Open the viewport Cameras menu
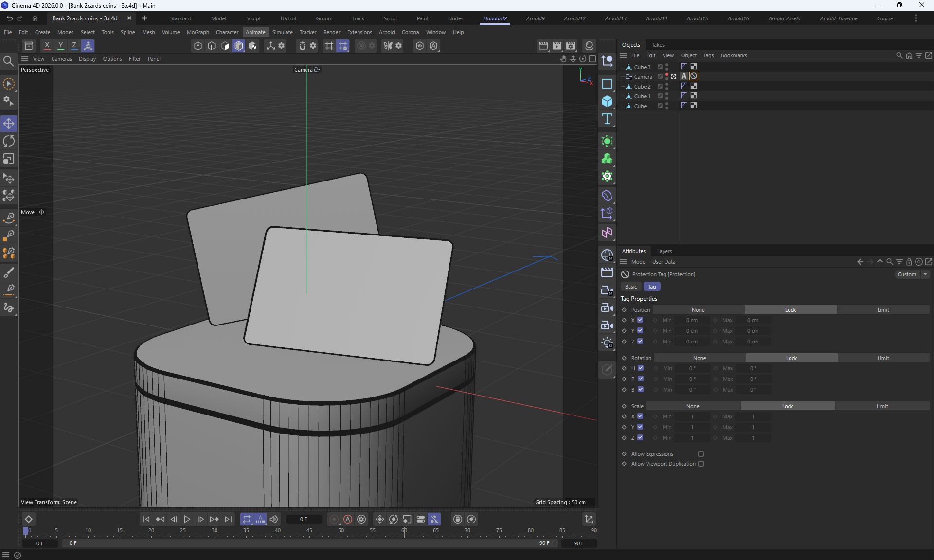Screen dimensions: 934x560 click(61, 59)
